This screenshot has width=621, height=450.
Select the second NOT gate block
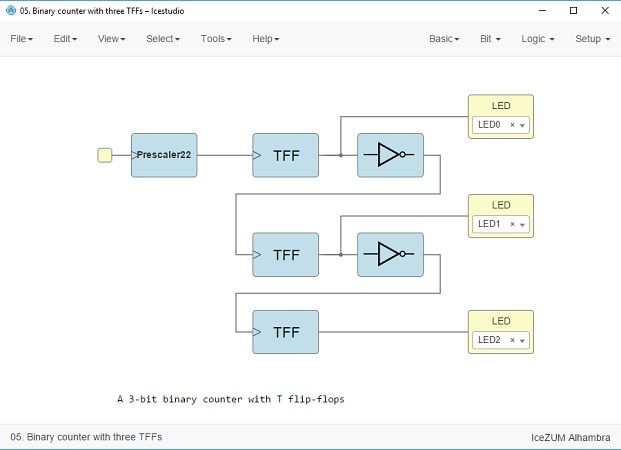tap(390, 255)
